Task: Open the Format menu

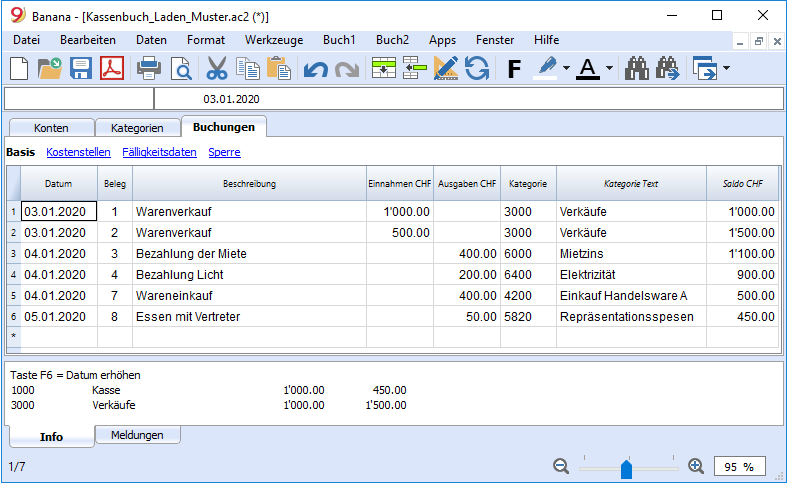Action: coord(206,40)
